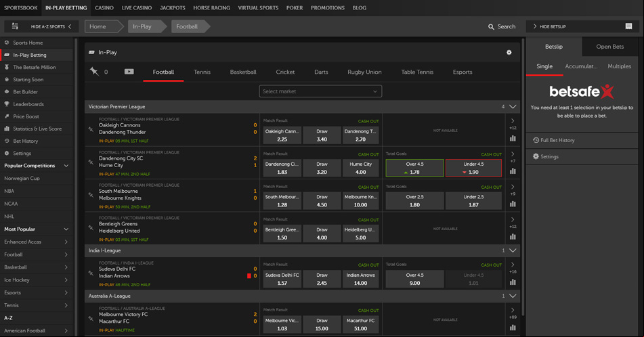Hide the betslip panel

[x=550, y=26]
